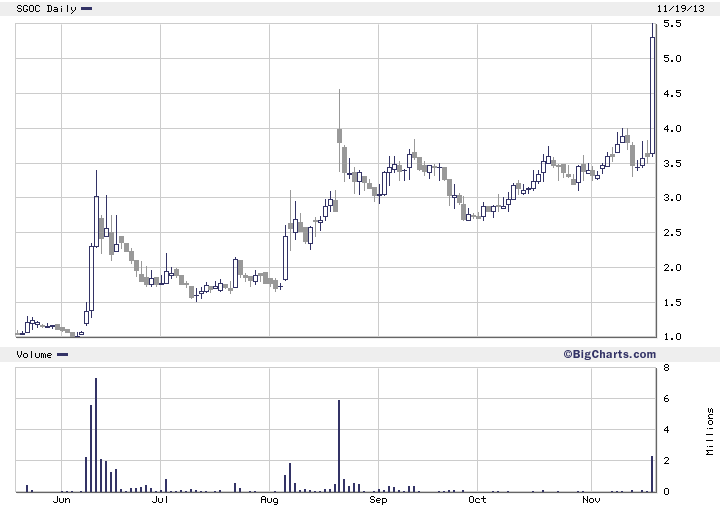The image size is (720, 510).
Task: Click the Nov month axis label
Action: pos(591,499)
